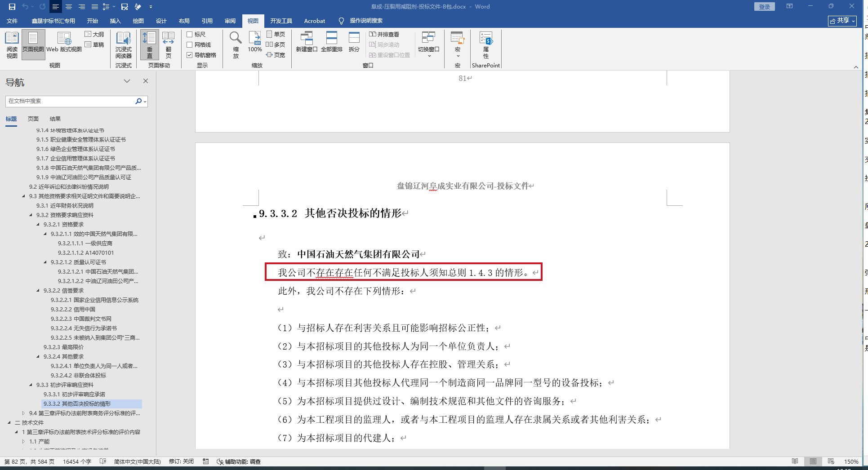Viewport: 868px width, 470px height.
Task: Click the word count 16454 个字
Action: [77, 461]
